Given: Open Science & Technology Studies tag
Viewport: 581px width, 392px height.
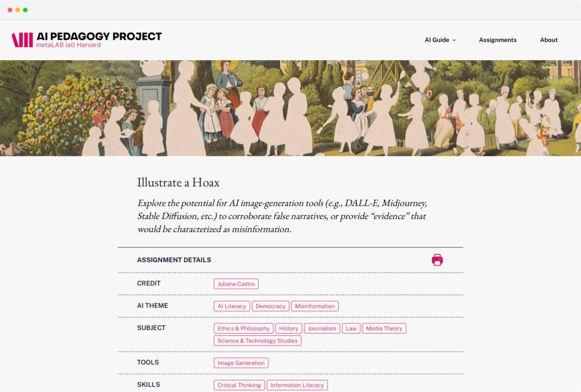Looking at the screenshot, I should (258, 341).
